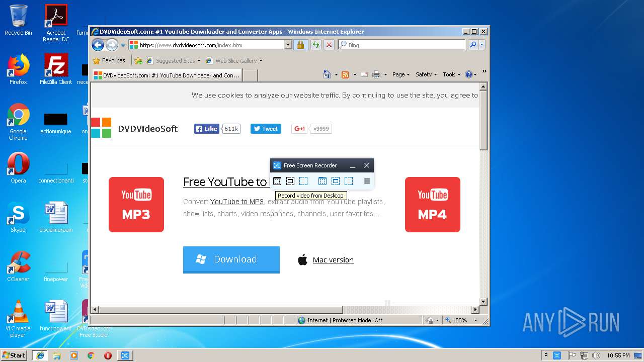
Task: Click the black window capture icon in Free Screen Recorder
Action: point(290,181)
